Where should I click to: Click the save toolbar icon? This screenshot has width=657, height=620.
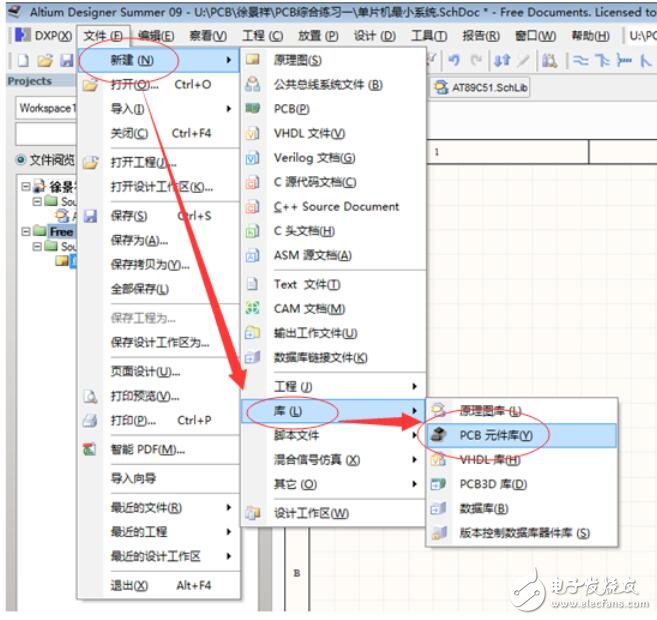tap(67, 61)
